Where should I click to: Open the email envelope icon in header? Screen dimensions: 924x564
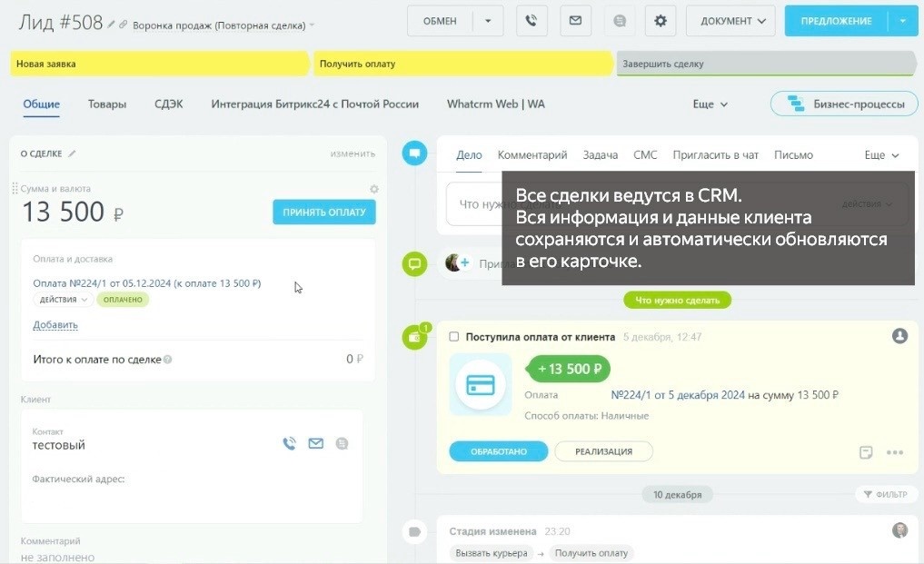(x=575, y=21)
